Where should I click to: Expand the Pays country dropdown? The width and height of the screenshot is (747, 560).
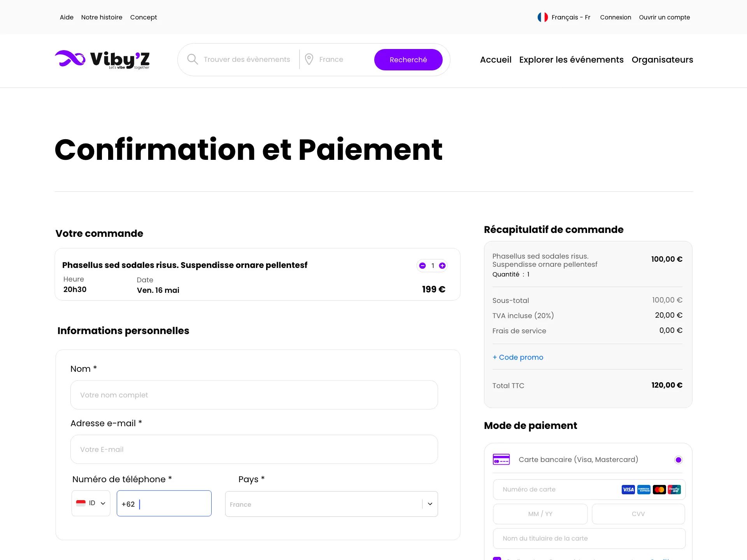point(430,504)
